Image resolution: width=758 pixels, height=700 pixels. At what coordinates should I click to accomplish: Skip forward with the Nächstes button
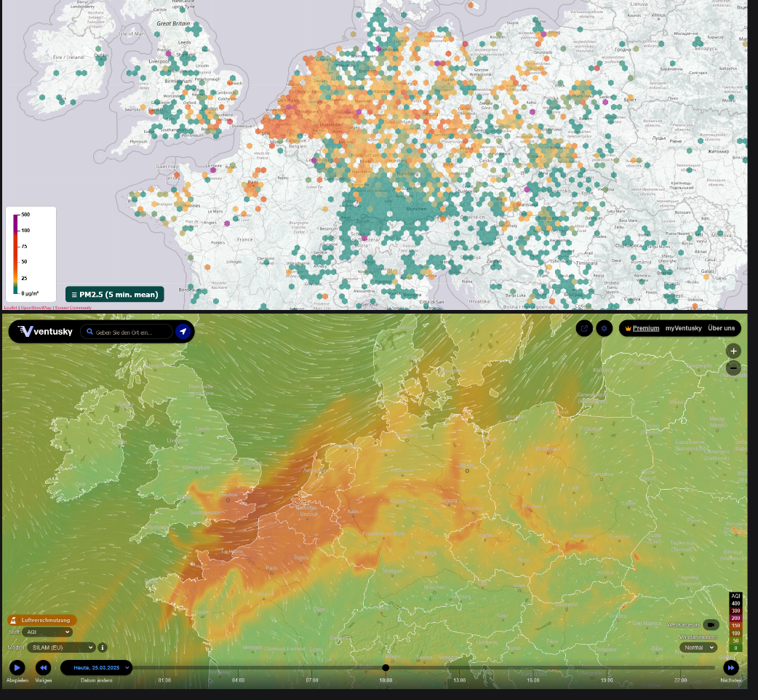(730, 667)
